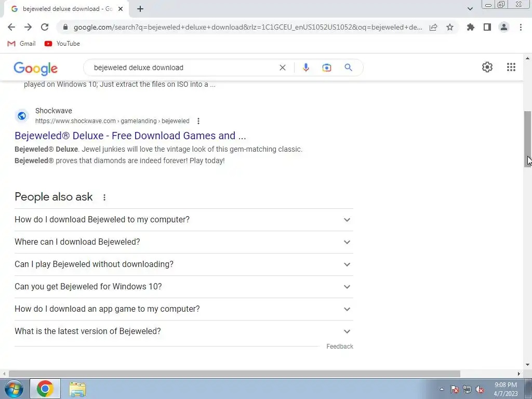This screenshot has width=532, height=399.
Task: Open the YouTube bookmark
Action: [x=62, y=44]
